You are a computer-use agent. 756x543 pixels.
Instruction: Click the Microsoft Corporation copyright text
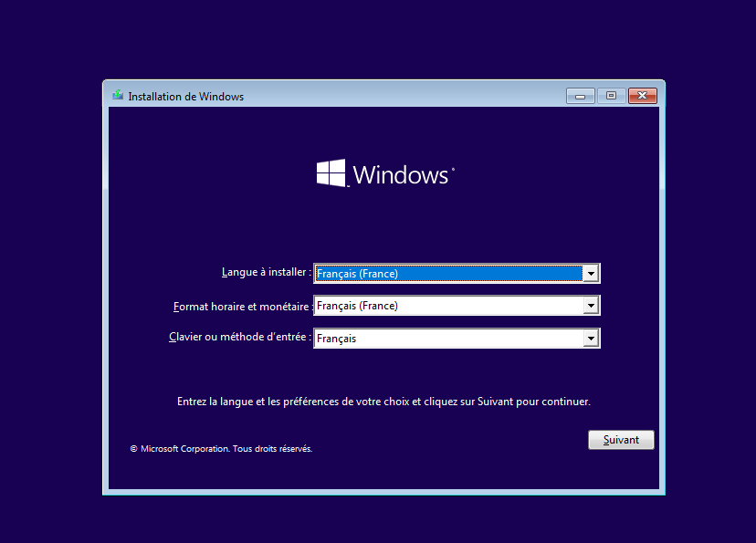(x=226, y=449)
